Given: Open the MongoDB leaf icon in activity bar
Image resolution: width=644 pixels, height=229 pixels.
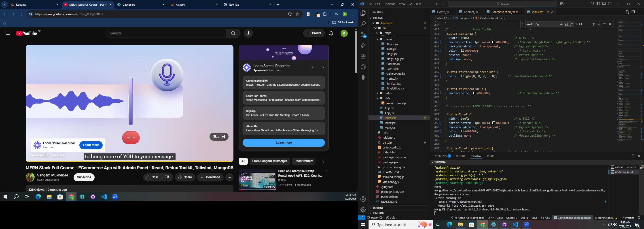Looking at the screenshot, I should coord(363,78).
